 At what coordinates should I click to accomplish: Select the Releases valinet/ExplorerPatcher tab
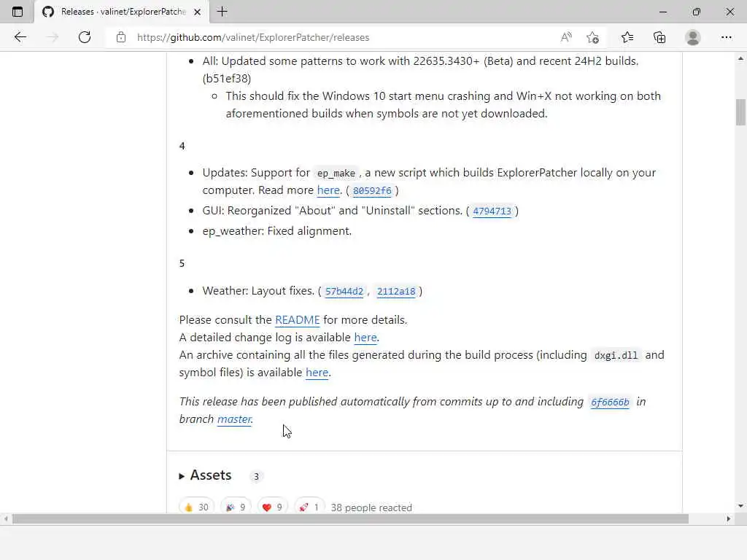[122, 12]
